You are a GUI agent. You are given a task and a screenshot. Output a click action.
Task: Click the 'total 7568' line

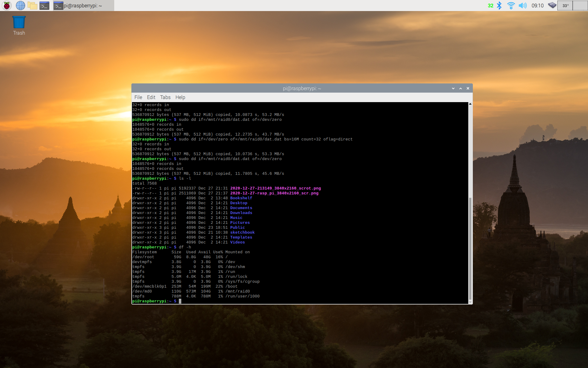[x=145, y=183]
